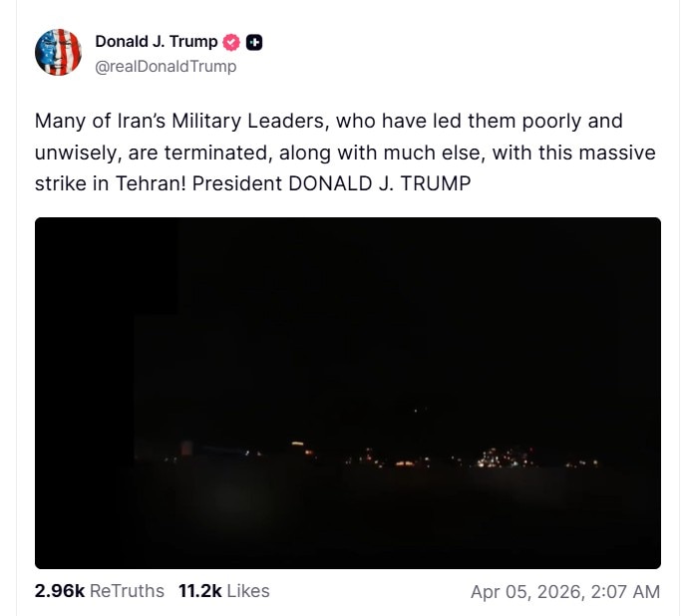Click the black plus badge icon

254,43
